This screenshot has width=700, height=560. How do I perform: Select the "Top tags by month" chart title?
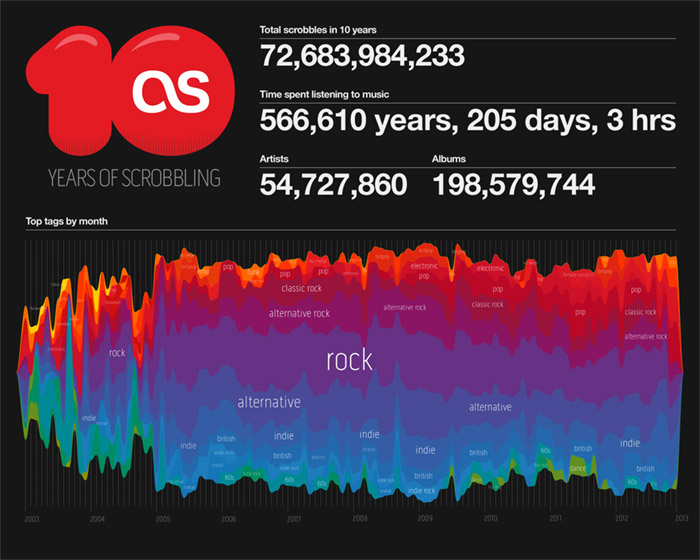67,221
